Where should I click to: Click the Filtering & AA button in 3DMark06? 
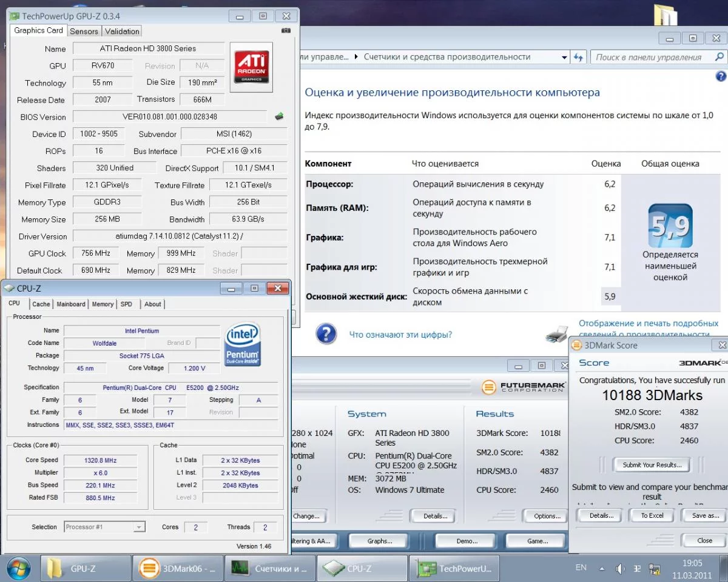314,541
